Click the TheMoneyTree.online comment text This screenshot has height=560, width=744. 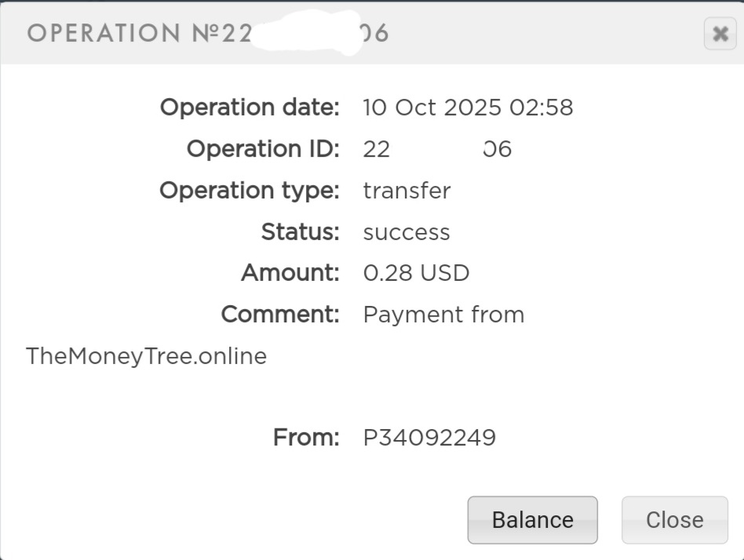(x=147, y=356)
